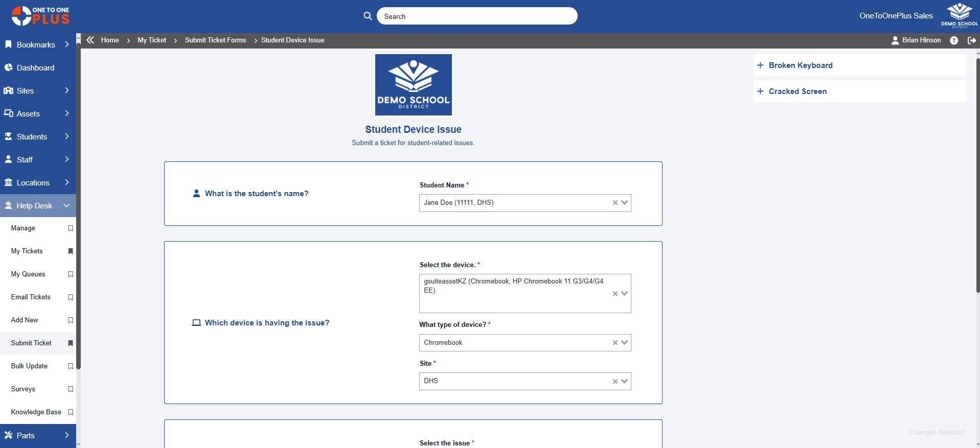Click into the top Search field
980x448 pixels.
[476, 16]
